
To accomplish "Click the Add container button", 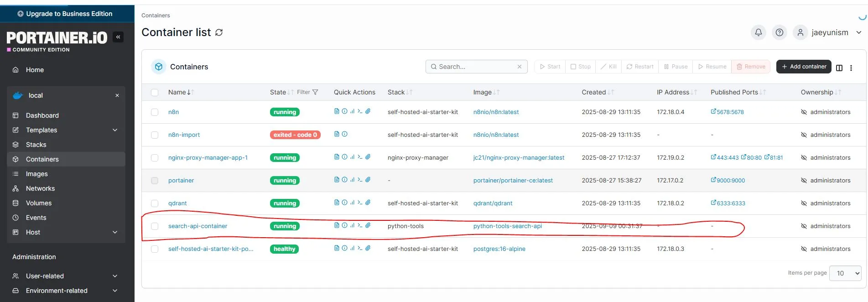I will [x=804, y=67].
